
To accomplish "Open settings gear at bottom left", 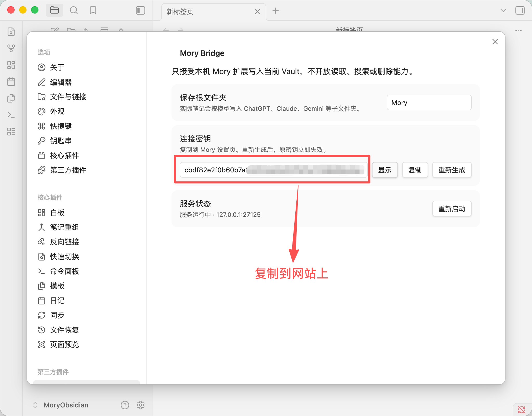I will [x=141, y=405].
